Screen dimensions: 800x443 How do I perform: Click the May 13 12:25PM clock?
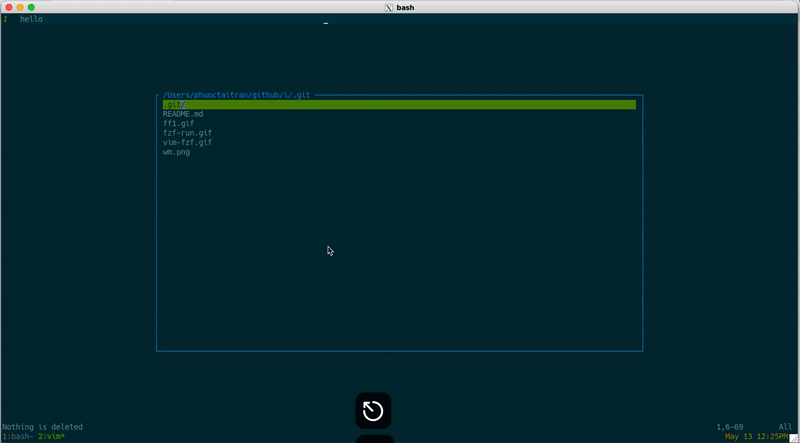point(757,437)
